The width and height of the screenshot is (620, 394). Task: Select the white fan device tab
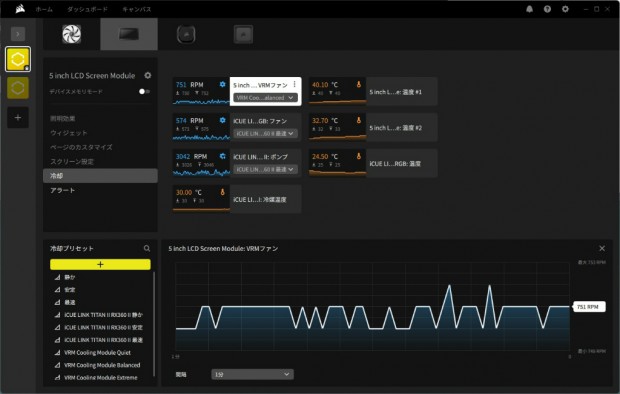click(x=72, y=34)
